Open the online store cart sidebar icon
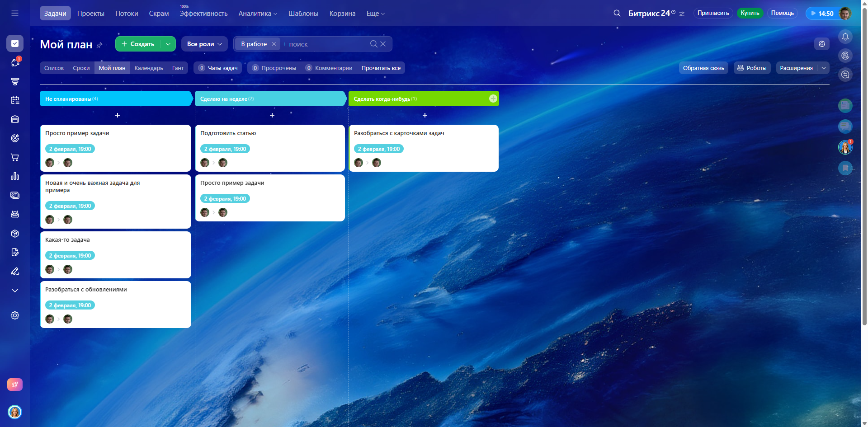This screenshot has width=868, height=427. [x=15, y=157]
